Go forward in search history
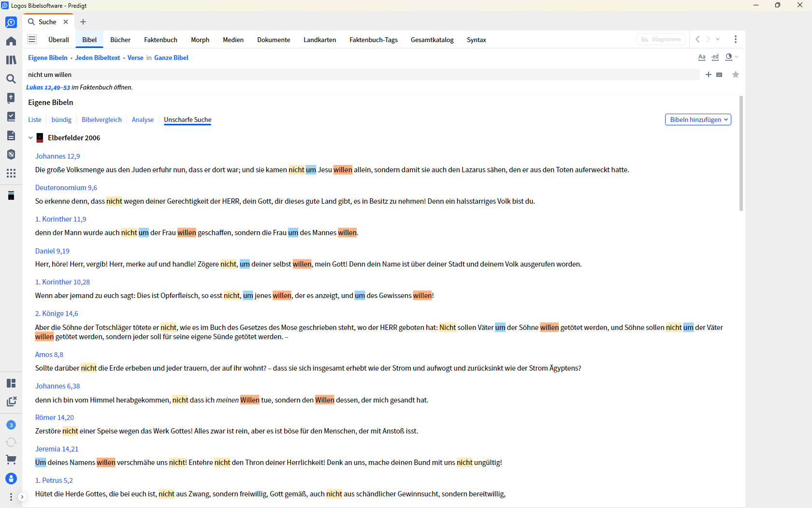The image size is (812, 508). [708, 39]
